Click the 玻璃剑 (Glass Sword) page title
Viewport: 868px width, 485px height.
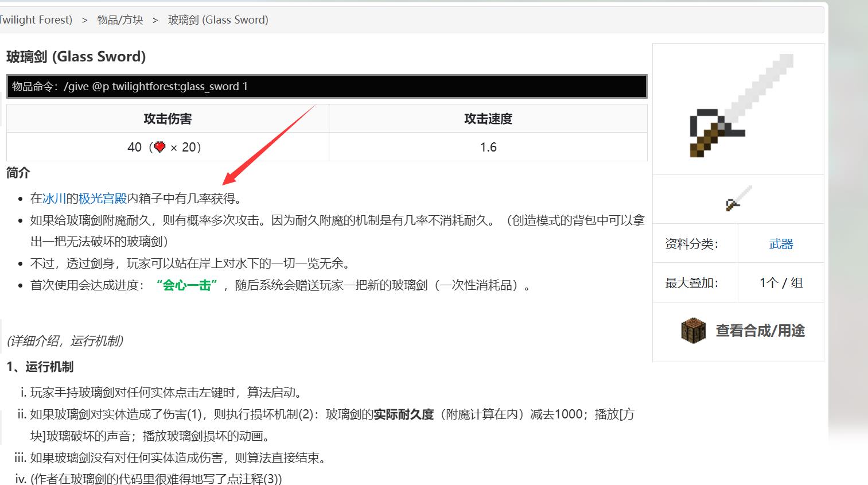tap(76, 56)
